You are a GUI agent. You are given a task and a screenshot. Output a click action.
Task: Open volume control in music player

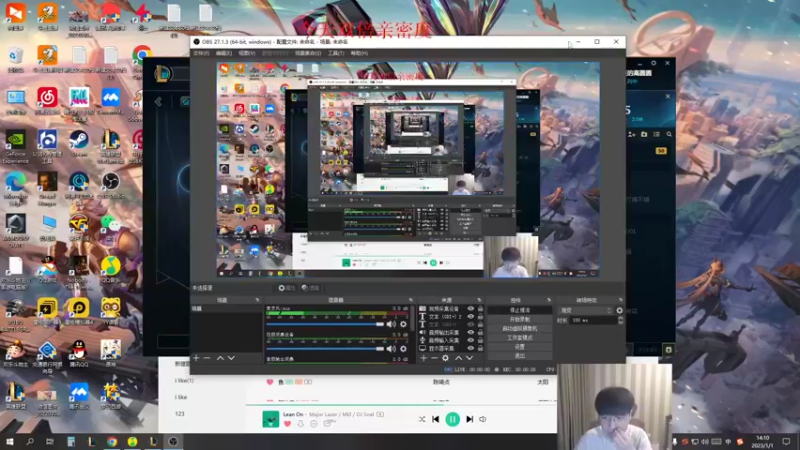point(483,419)
